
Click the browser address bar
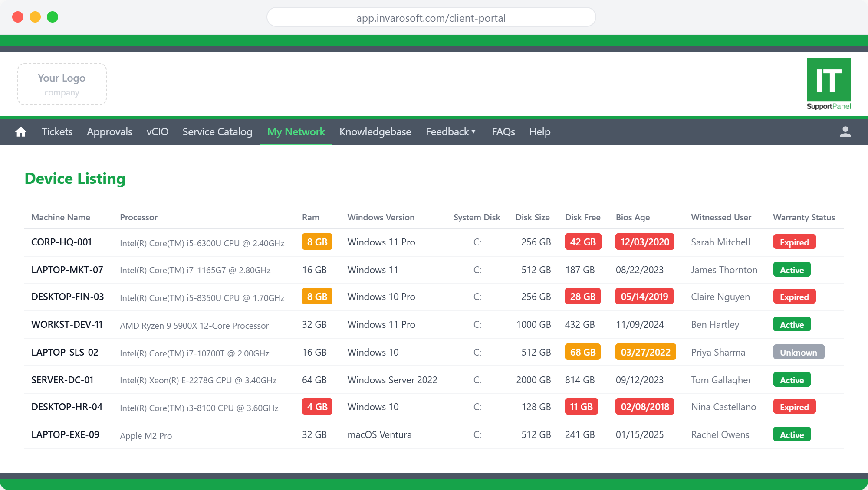(x=431, y=18)
